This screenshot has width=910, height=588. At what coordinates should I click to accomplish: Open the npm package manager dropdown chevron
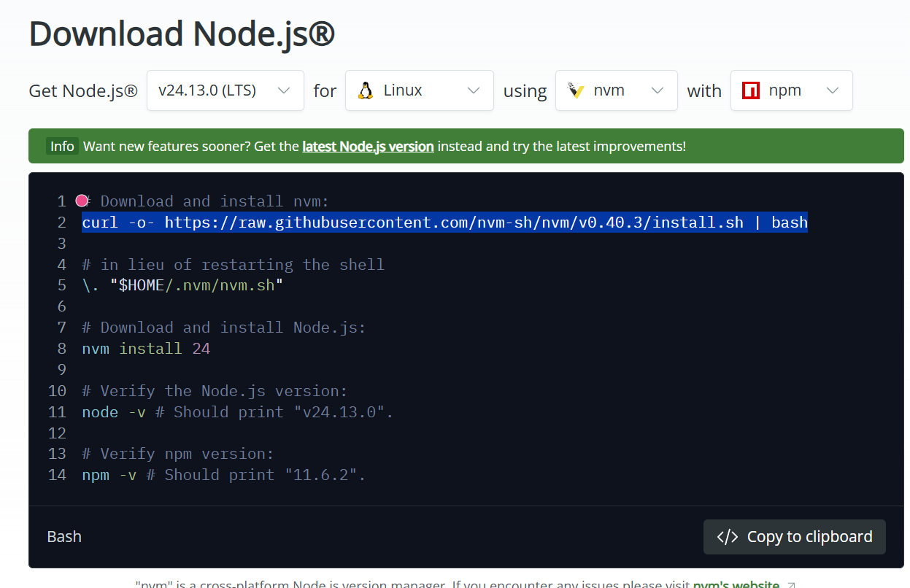coord(833,90)
